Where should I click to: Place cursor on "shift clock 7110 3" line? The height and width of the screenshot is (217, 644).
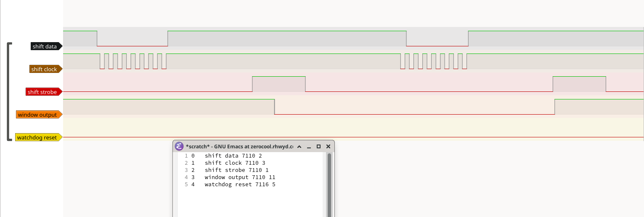235,163
